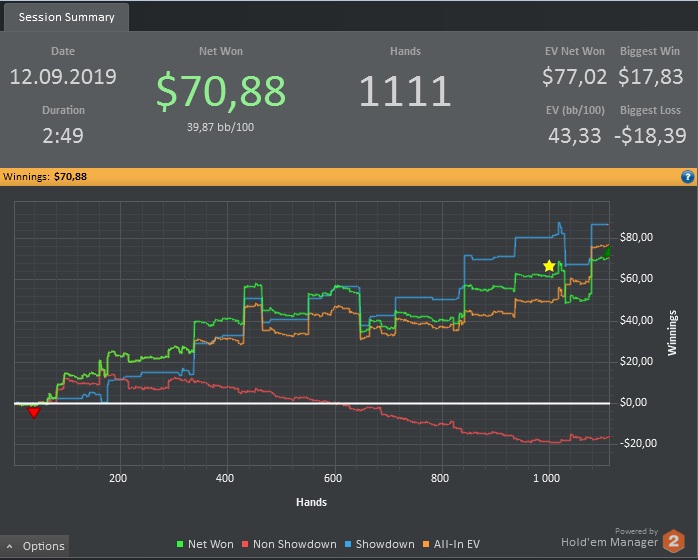Viewport: 698px width, 560px height.
Task: Click the hands count 1111
Action: 405,91
